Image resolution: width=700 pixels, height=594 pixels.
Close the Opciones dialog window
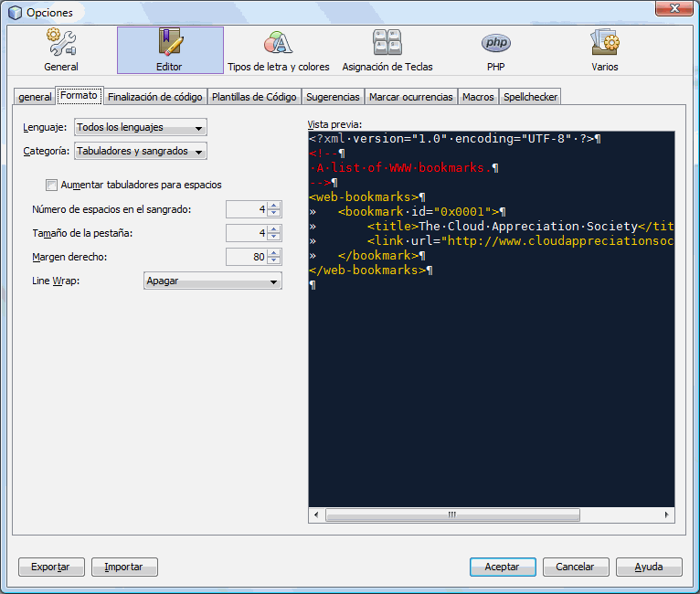point(674,8)
